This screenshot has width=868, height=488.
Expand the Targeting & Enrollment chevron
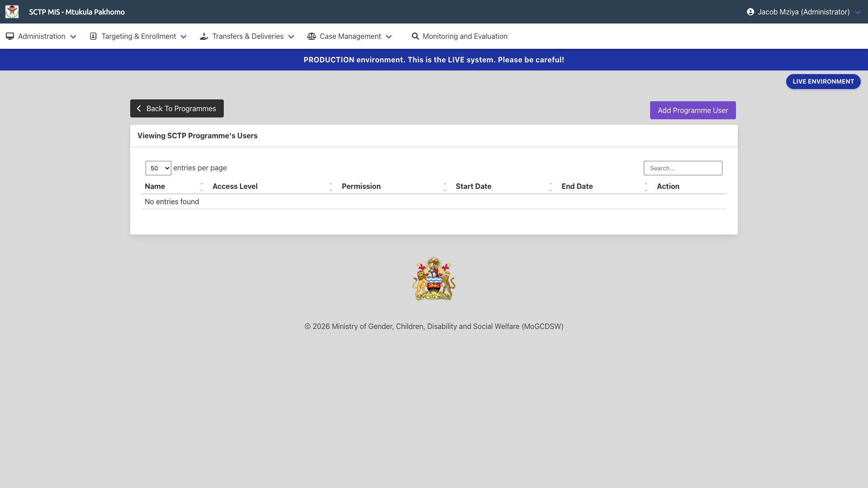(184, 37)
